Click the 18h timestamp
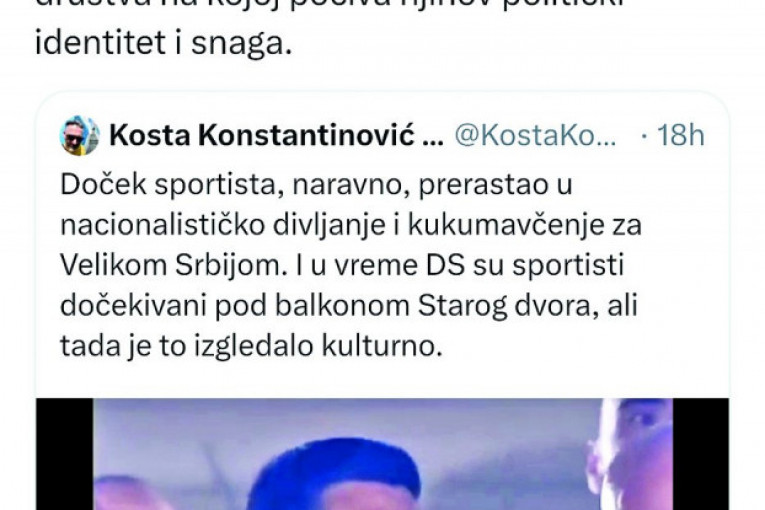Screen dimensions: 765x510 (x=681, y=135)
